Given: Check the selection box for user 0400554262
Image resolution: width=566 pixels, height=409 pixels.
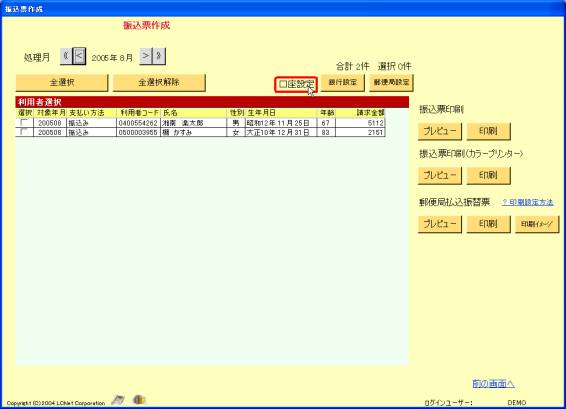Looking at the screenshot, I should tap(24, 123).
